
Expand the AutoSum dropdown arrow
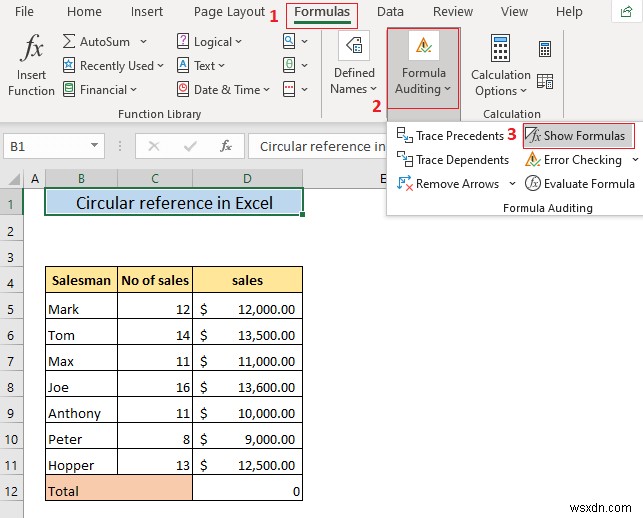point(143,41)
